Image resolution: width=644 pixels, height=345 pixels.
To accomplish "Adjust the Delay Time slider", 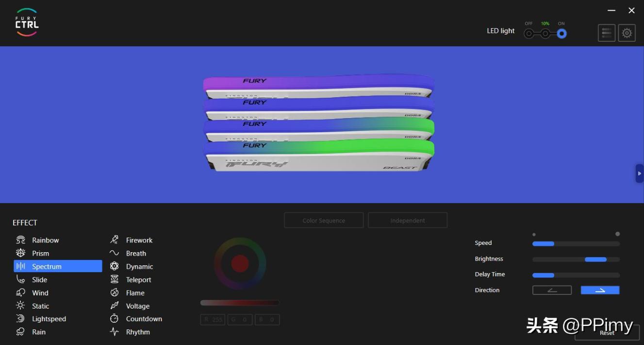I will pos(576,275).
